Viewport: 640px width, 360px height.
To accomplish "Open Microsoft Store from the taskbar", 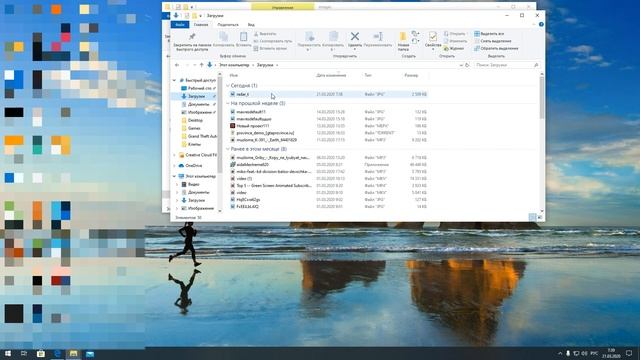I will (x=40, y=353).
